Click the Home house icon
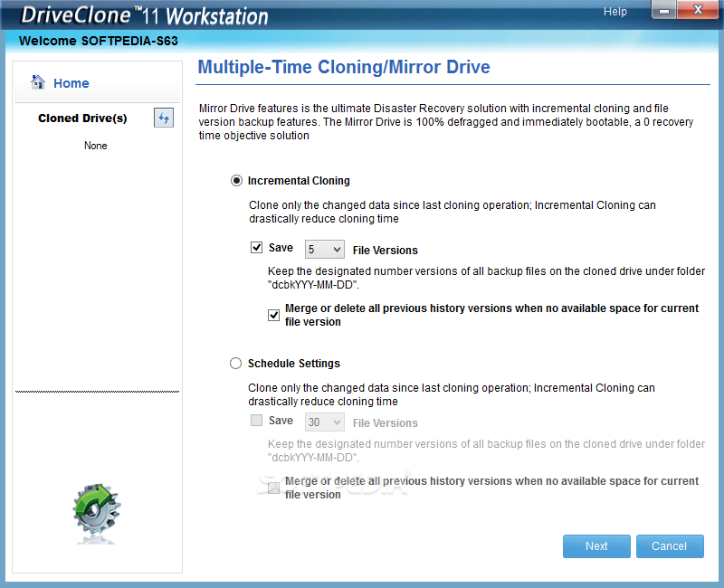Screen dimensions: 724x588 pyautogui.click(x=38, y=82)
